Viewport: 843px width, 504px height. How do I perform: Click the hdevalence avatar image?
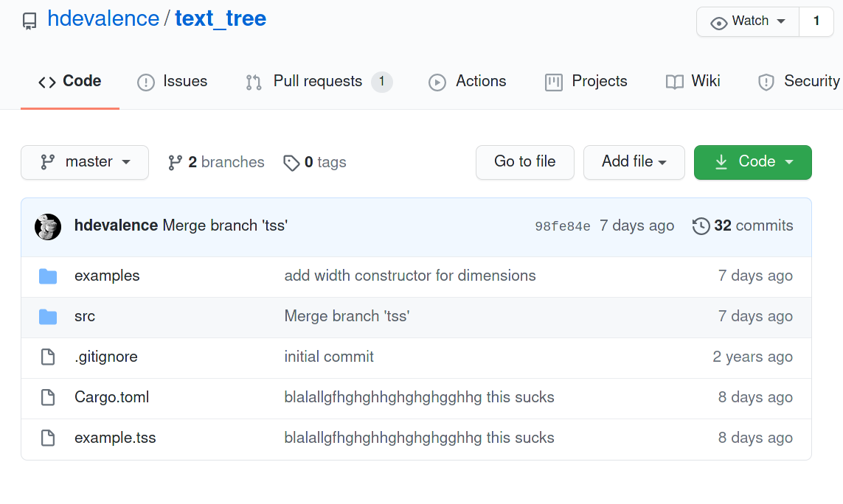(x=48, y=227)
